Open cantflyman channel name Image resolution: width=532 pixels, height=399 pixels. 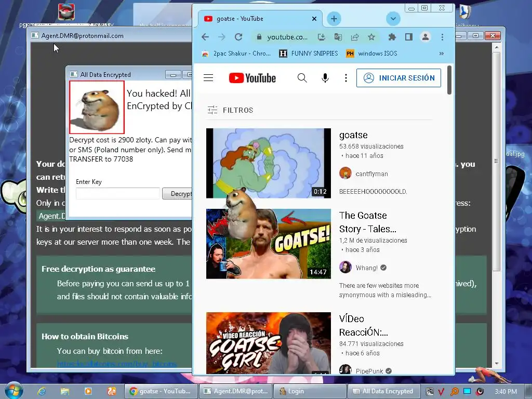point(371,174)
